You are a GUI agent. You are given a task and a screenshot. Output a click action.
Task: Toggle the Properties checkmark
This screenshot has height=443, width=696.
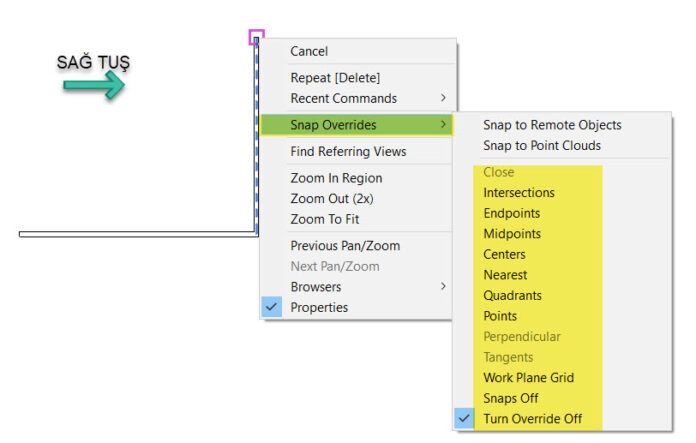pyautogui.click(x=272, y=307)
